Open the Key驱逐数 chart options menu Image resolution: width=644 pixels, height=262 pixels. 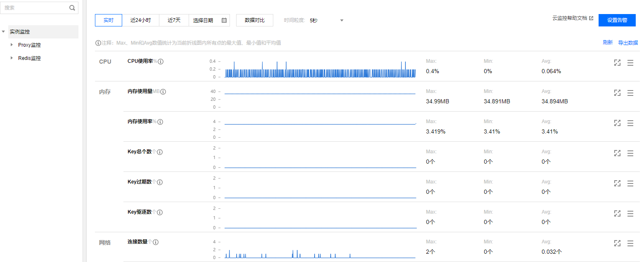tap(630, 214)
